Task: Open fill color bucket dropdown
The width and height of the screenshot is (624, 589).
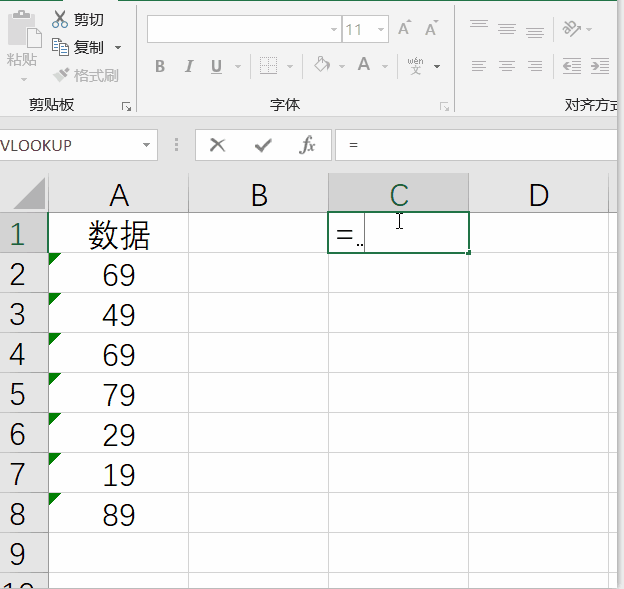Action: pos(342,66)
